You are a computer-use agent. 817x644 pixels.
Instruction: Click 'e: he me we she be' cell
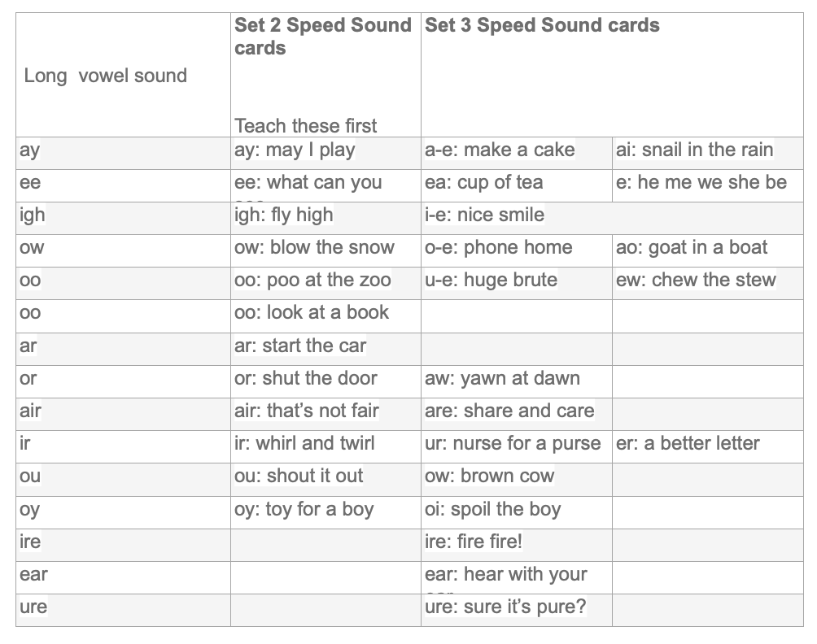click(701, 183)
